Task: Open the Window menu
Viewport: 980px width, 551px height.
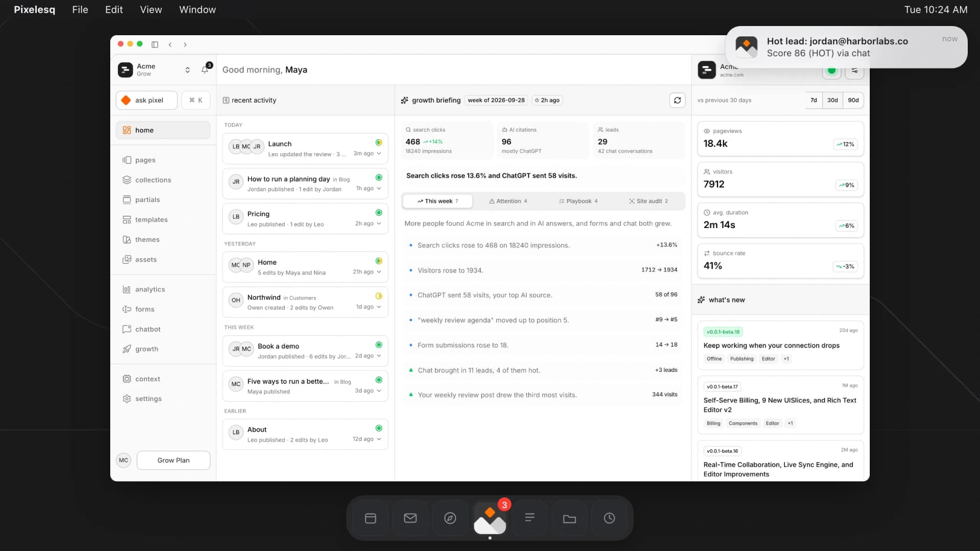Action: tap(198, 10)
